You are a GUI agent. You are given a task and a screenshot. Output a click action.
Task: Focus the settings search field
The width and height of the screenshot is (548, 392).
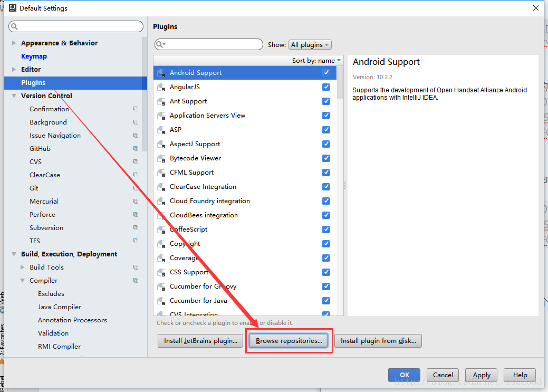pos(76,26)
